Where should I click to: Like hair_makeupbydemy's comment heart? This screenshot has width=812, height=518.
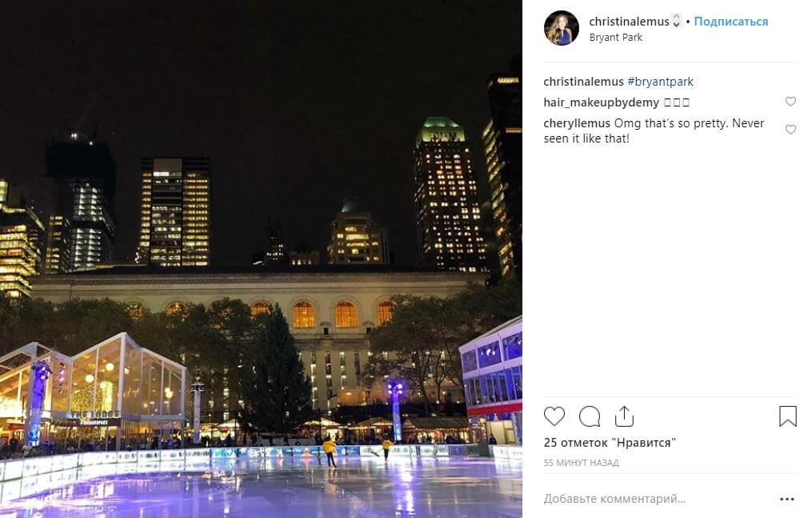(x=790, y=102)
